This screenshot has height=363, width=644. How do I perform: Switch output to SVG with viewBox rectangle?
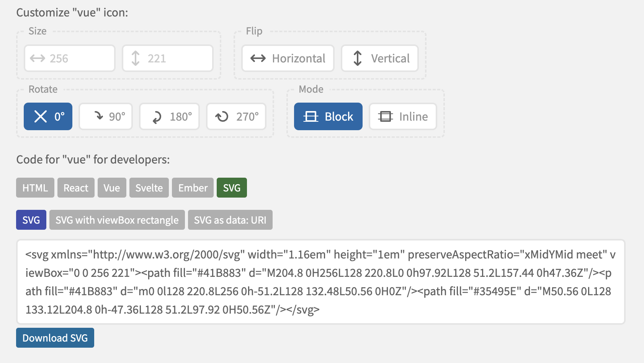coord(117,220)
